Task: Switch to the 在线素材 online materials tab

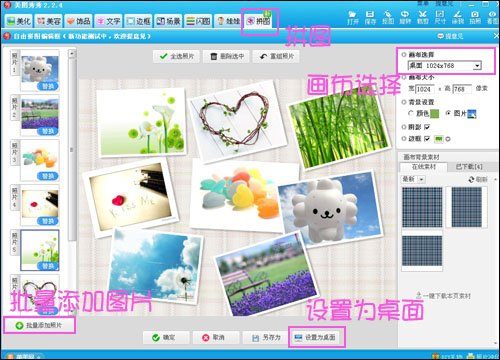Action: coord(424,167)
